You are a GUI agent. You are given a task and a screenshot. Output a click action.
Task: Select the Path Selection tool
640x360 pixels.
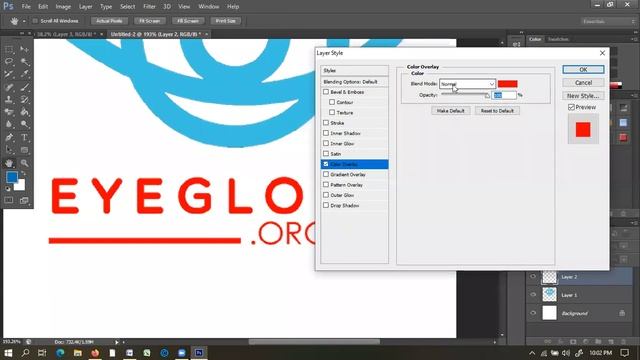(x=9, y=150)
